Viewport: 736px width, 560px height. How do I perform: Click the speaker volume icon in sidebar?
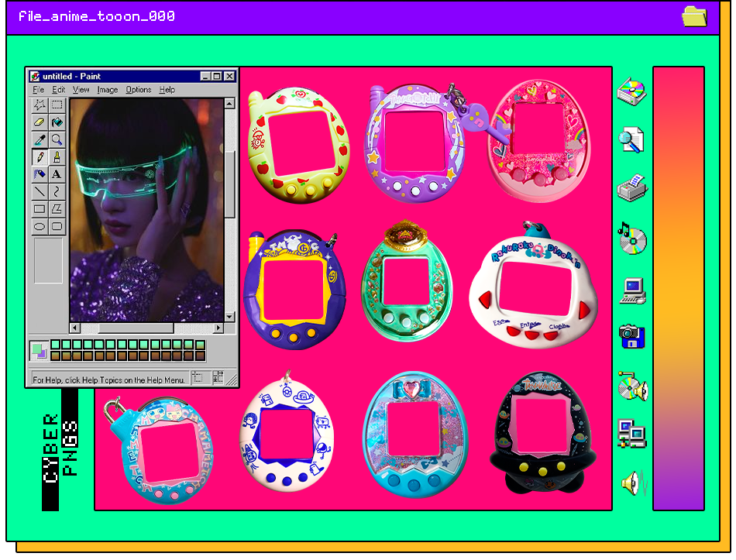pyautogui.click(x=633, y=483)
